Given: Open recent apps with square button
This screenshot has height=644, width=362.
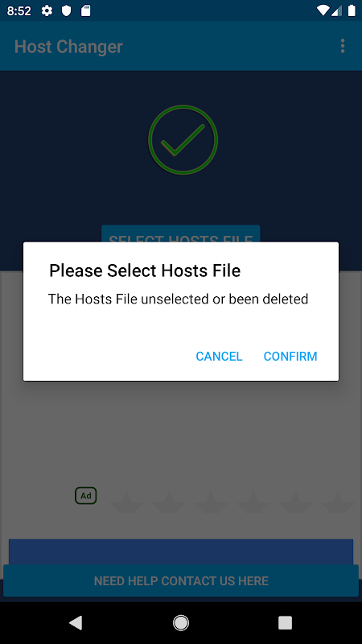Looking at the screenshot, I should pos(285,622).
